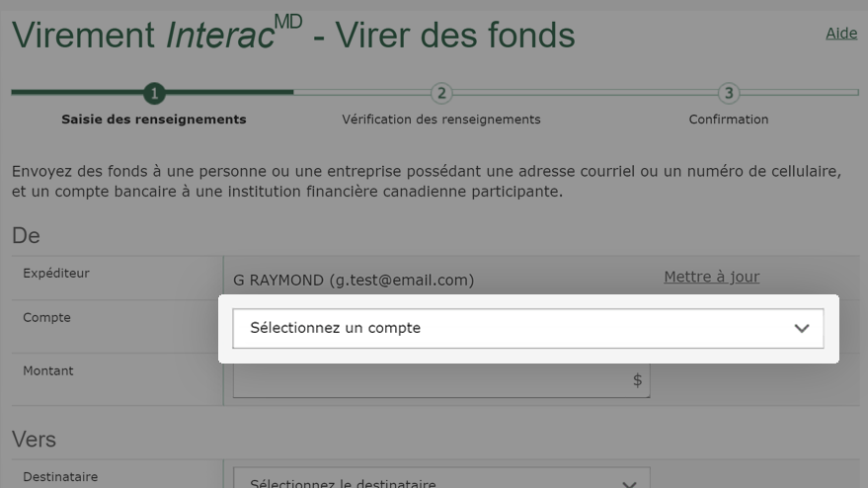The image size is (868, 488).
Task: Click step 2 circle in progress bar
Action: pos(441,93)
